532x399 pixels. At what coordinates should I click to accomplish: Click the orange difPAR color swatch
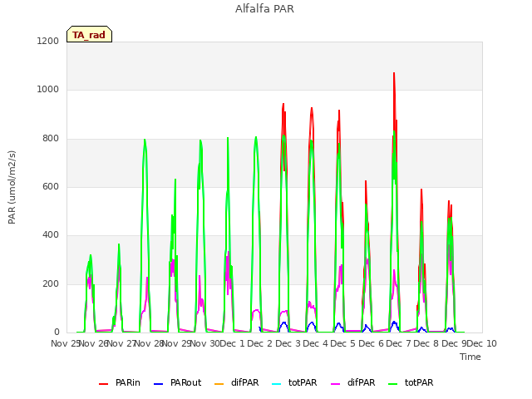pyautogui.click(x=219, y=384)
